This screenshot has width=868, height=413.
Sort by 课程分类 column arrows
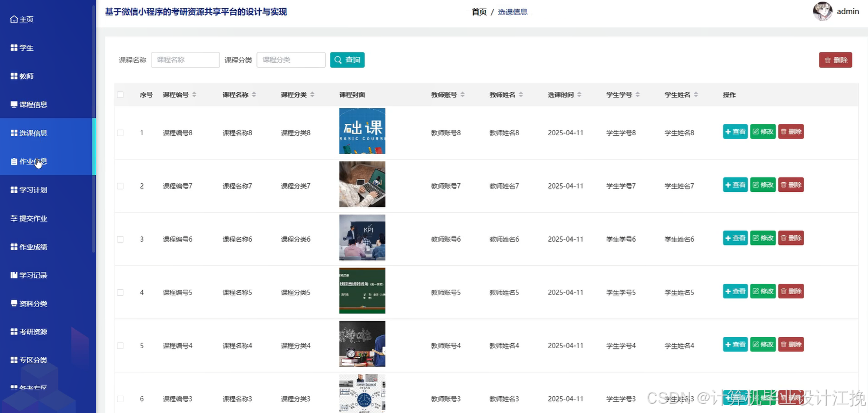[x=312, y=95]
